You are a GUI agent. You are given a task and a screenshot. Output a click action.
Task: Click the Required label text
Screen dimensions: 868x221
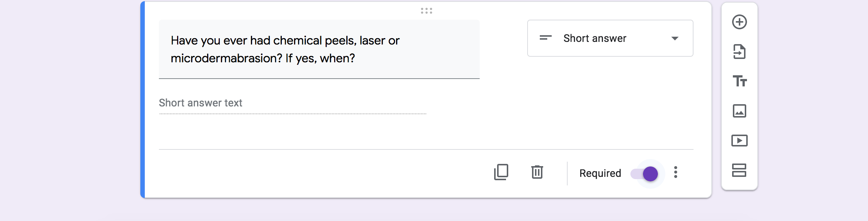click(x=600, y=173)
